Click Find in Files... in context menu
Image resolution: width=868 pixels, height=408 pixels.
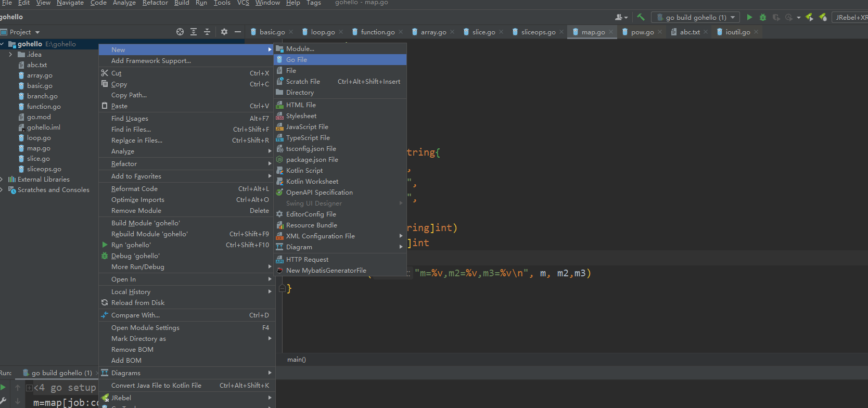click(x=187, y=130)
